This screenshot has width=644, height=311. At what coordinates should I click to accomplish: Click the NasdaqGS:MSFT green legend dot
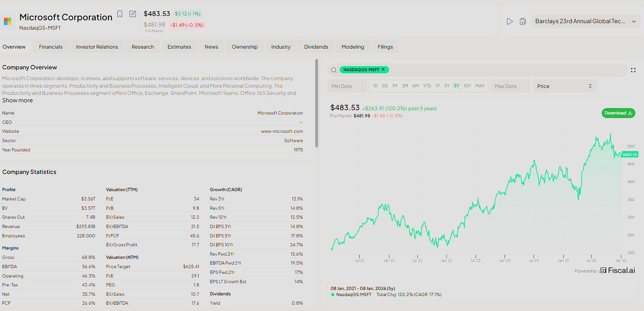tap(333, 294)
